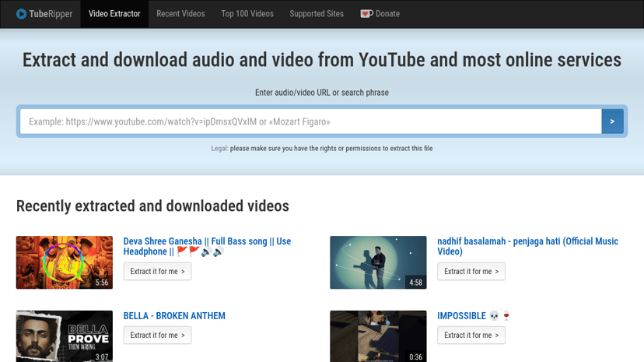Click the Enter audio/video URL or search phrase label
The width and height of the screenshot is (644, 362).
tap(322, 93)
